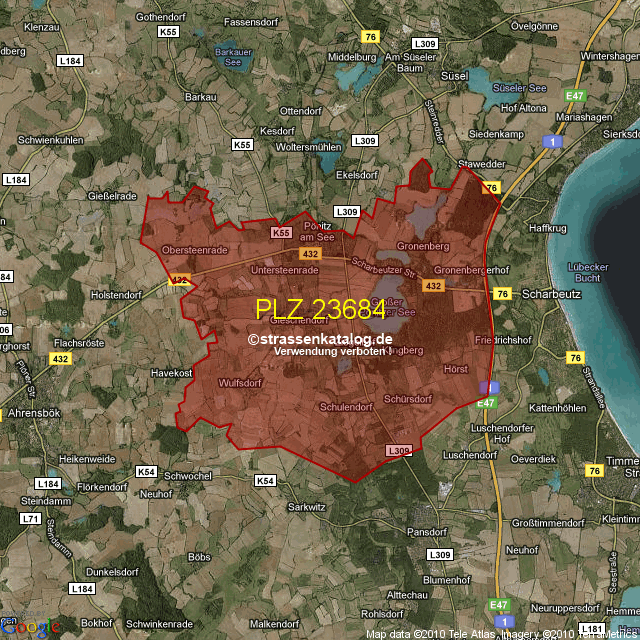Click the strassenkatalog.de watermark text
640x640 pixels.
coord(320,340)
